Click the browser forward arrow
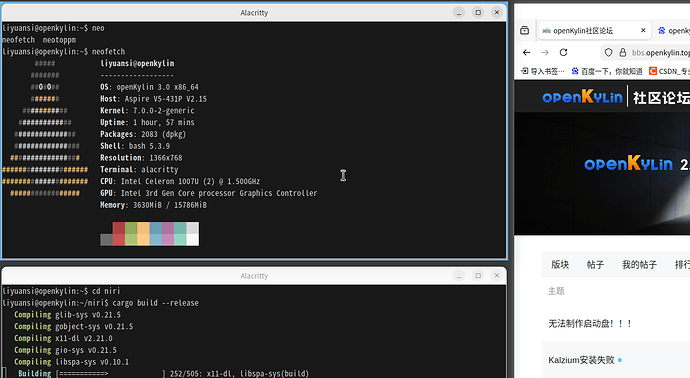The width and height of the screenshot is (690, 378). tap(545, 52)
